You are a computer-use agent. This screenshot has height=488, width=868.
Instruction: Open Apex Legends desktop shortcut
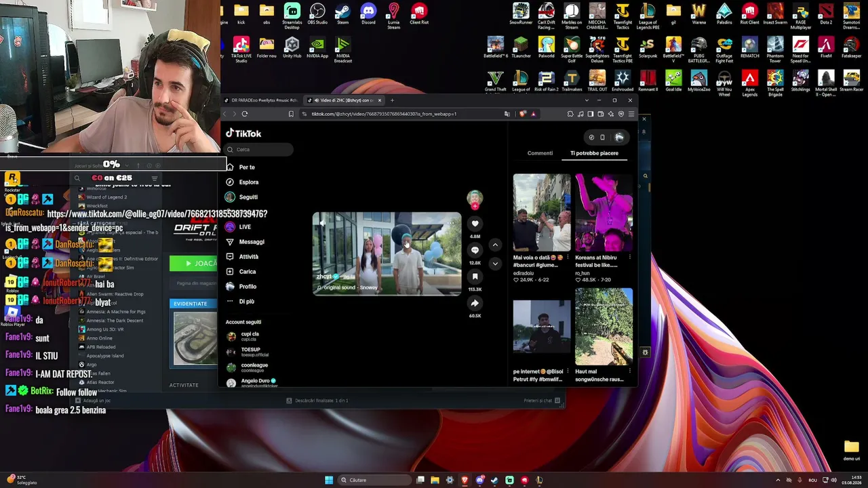point(750,83)
